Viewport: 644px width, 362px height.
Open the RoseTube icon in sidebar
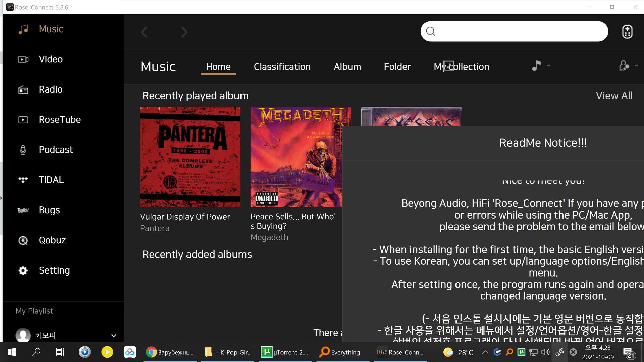pos(23,120)
